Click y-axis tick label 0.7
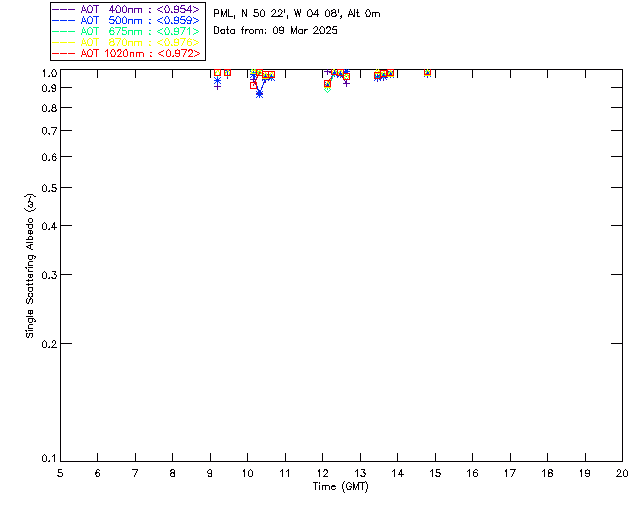Image resolution: width=640 pixels, height=512 pixels. 49,131
